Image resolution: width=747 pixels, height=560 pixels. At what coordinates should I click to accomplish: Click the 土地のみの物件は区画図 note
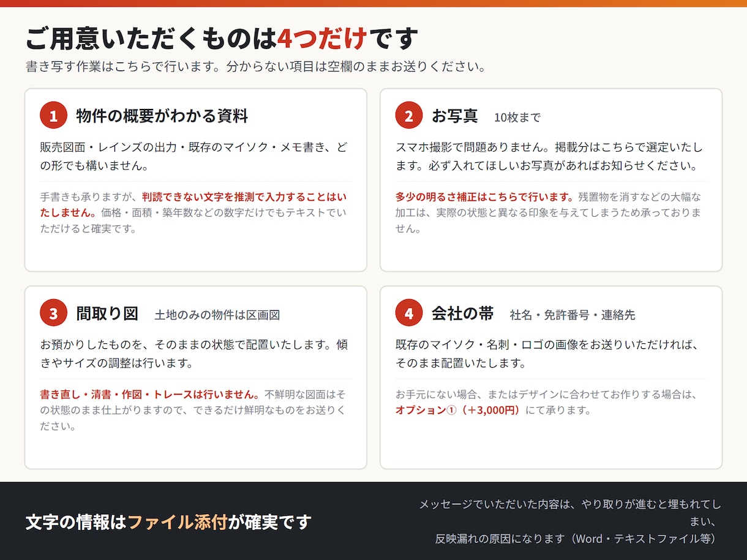click(217, 315)
